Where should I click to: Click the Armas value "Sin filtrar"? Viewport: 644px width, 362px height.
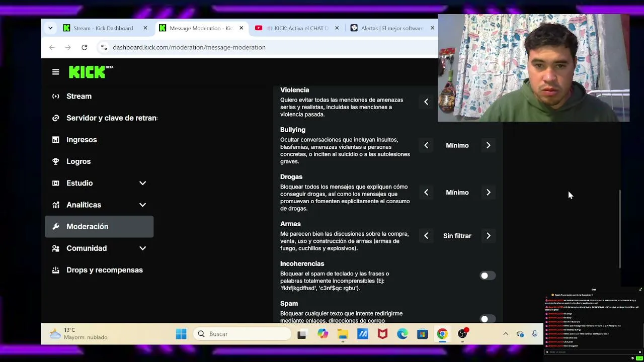(457, 236)
